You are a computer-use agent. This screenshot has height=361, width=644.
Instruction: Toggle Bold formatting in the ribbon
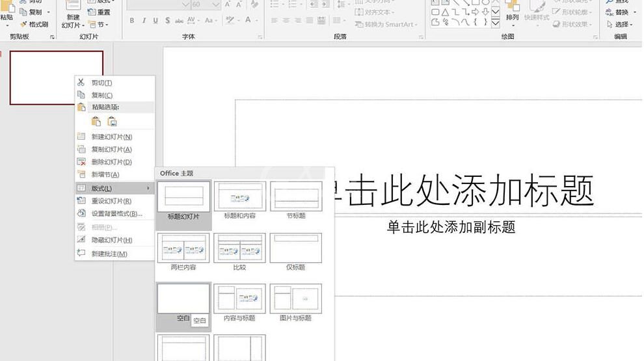(131, 20)
